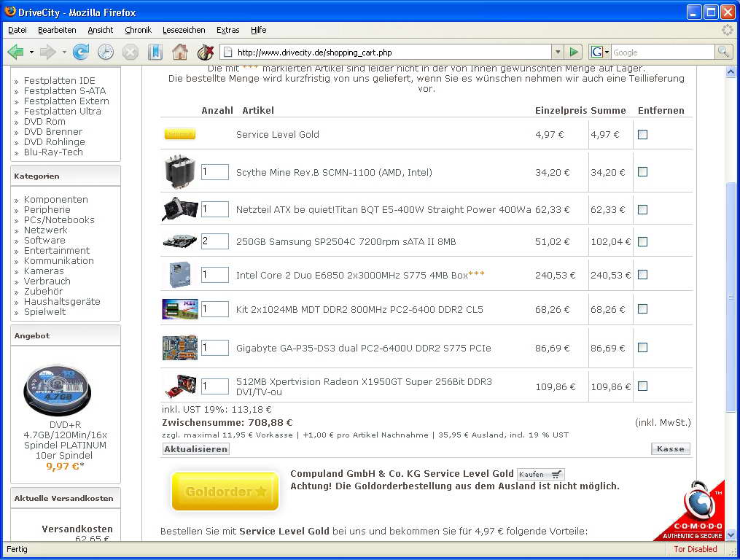Click the Kasse checkout button
Viewport: 740px width, 560px height.
tap(670, 448)
